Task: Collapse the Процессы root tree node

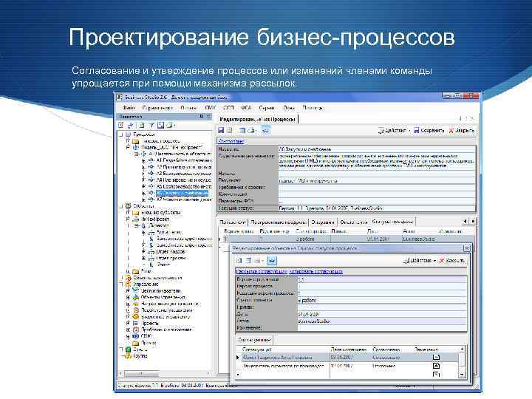Action: 120,134
